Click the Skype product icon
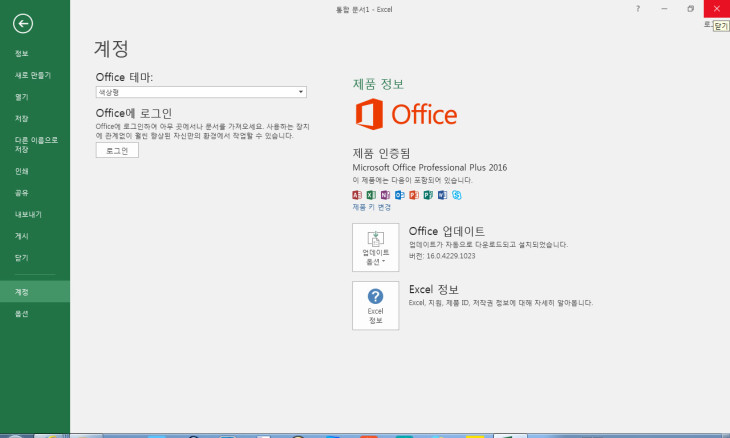730x438 pixels. tap(456, 194)
